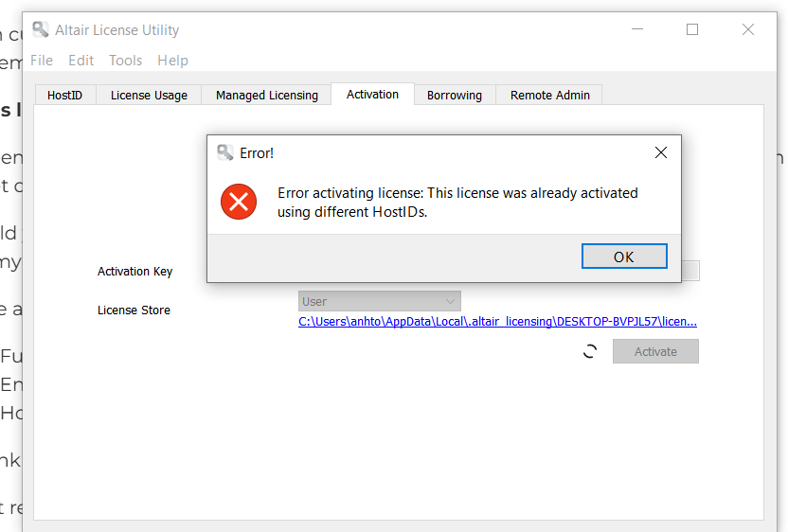Switch to the HostID tab

[64, 95]
